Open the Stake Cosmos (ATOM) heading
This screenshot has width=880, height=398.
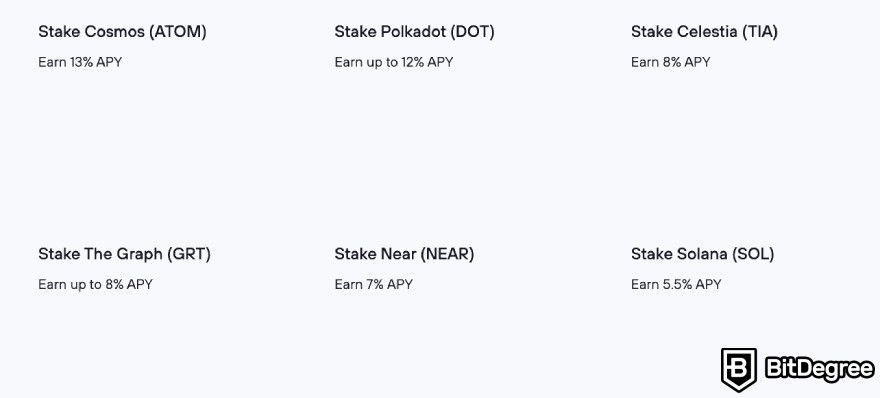click(x=122, y=32)
